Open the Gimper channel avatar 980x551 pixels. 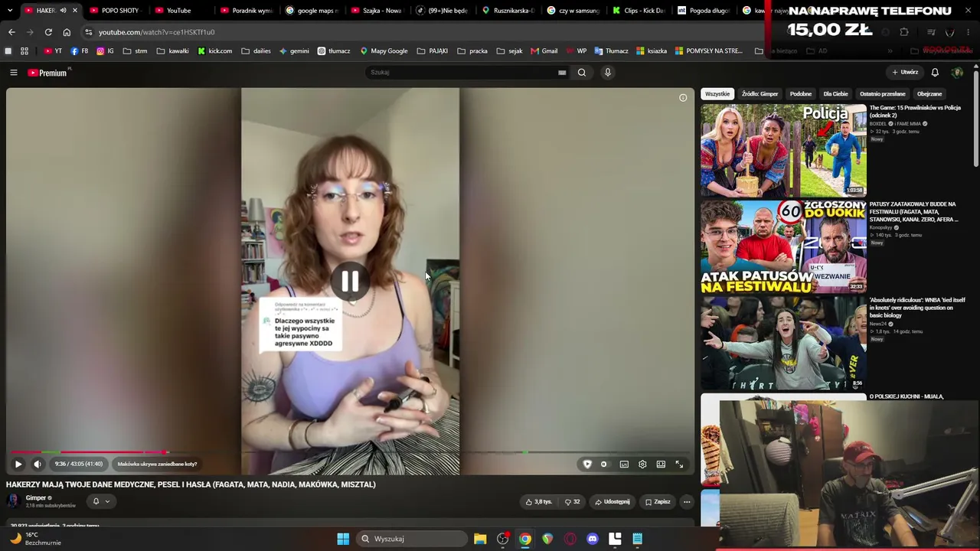pos(13,501)
